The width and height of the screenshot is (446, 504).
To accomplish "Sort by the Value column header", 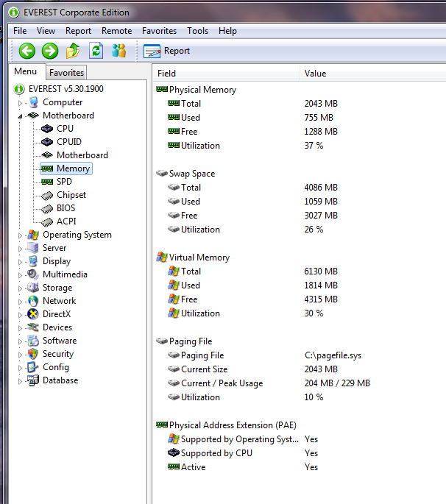I will click(372, 74).
